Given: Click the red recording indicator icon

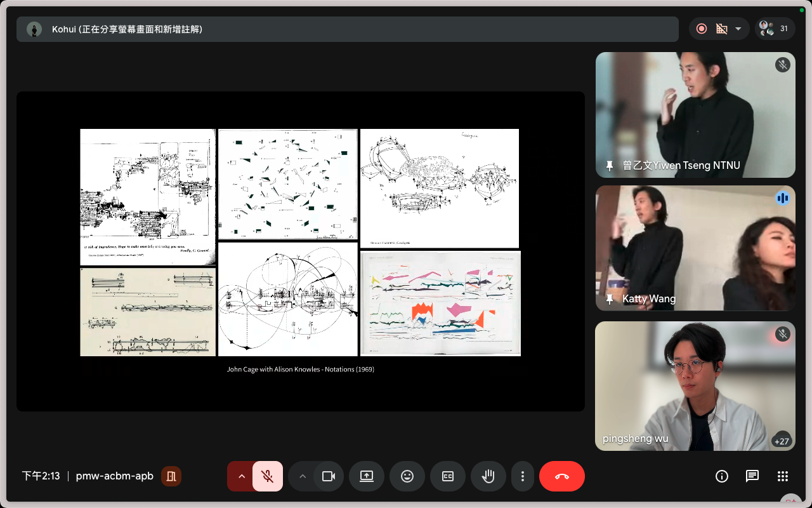Looking at the screenshot, I should pos(702,29).
